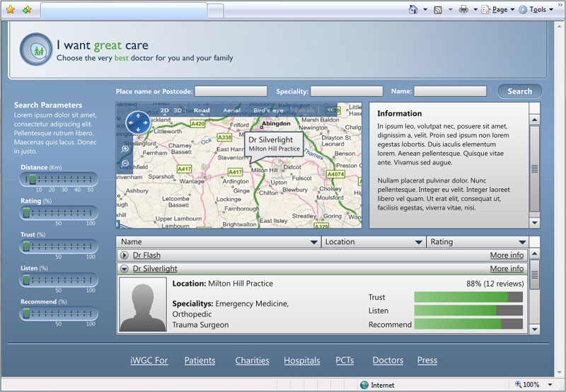Open the browser Page menu

pyautogui.click(x=499, y=10)
